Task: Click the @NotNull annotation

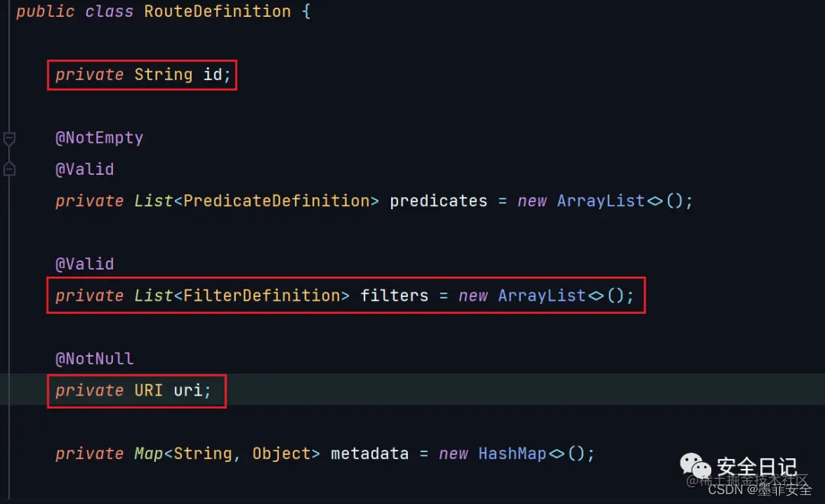Action: pos(94,359)
